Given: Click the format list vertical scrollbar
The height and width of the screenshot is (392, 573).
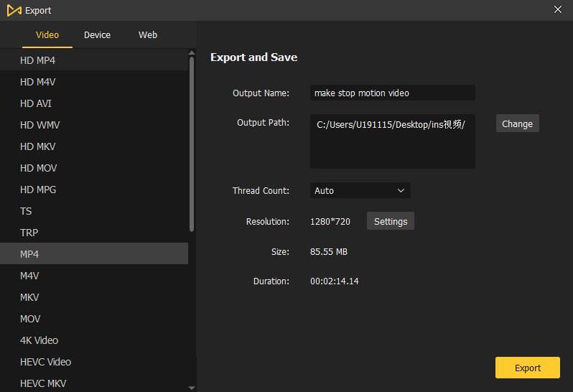Looking at the screenshot, I should click(192, 144).
